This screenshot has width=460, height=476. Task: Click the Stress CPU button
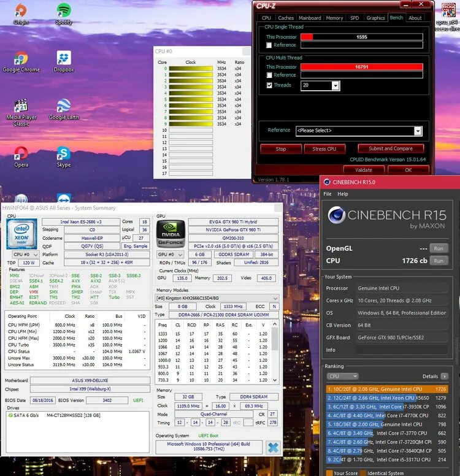pos(324,149)
